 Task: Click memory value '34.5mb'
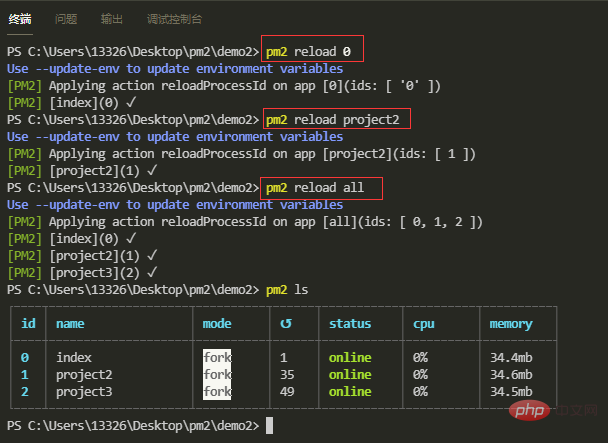511,391
